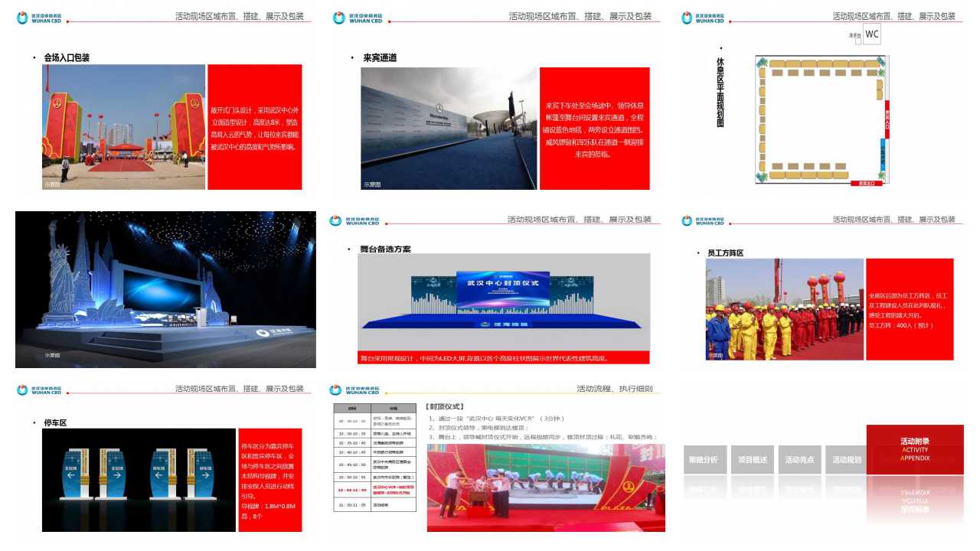The width and height of the screenshot is (980, 551).
Task: Select the red text box beside parking signs image
Action: pyautogui.click(x=270, y=481)
